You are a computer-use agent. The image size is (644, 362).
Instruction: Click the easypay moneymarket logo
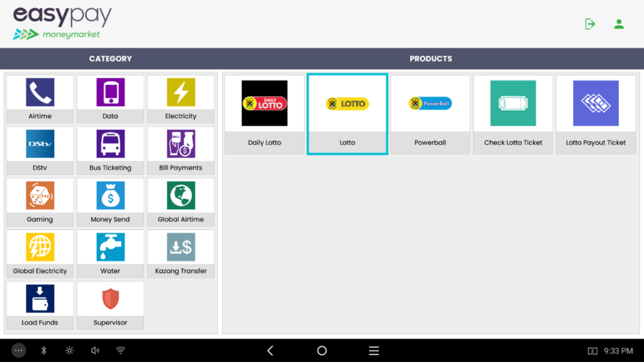[62, 23]
